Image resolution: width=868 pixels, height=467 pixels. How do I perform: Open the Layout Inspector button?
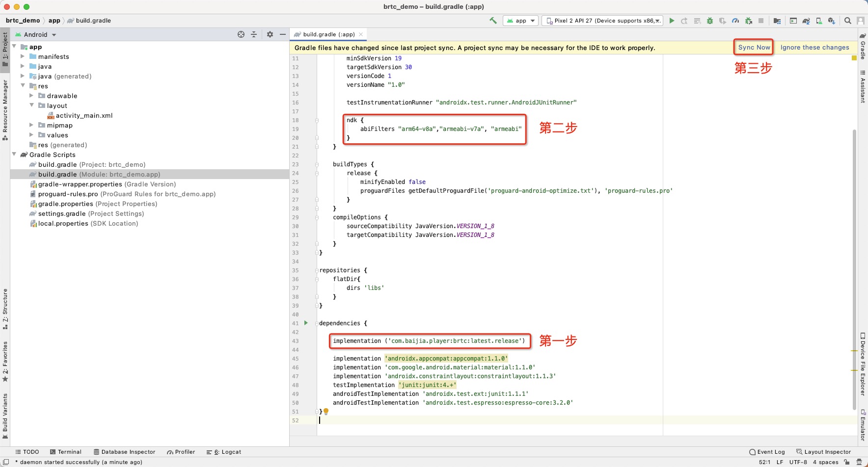click(x=824, y=452)
